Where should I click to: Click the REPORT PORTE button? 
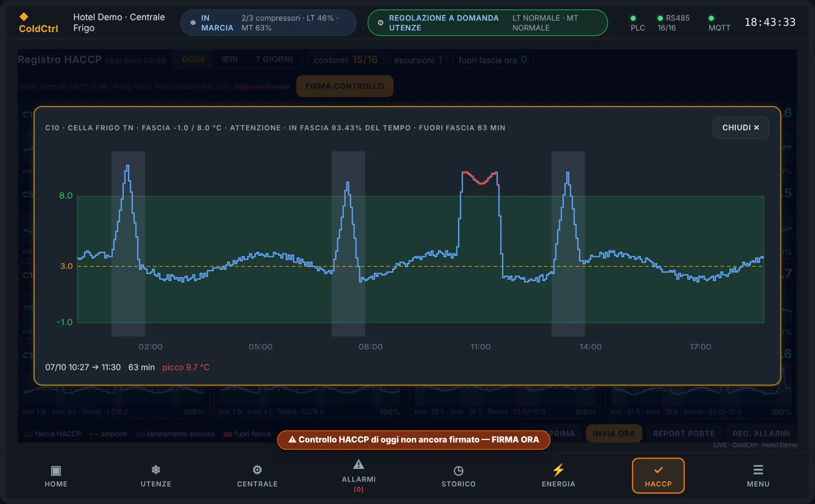[684, 434]
